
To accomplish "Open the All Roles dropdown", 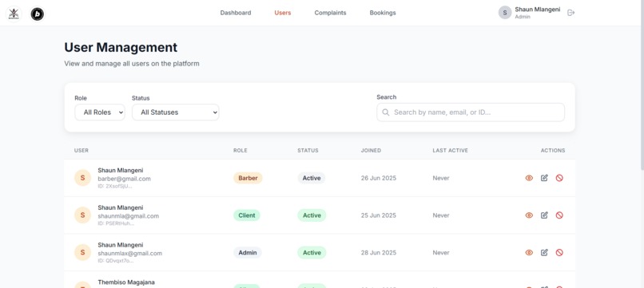I will click(x=100, y=112).
